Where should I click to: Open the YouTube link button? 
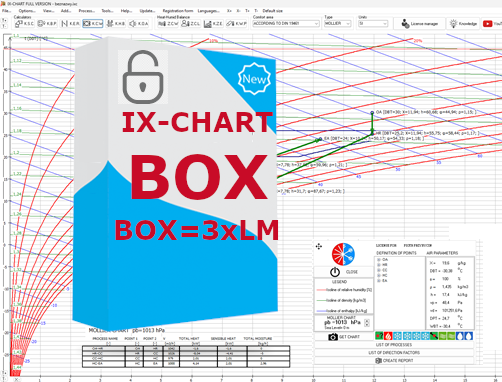tap(492, 24)
